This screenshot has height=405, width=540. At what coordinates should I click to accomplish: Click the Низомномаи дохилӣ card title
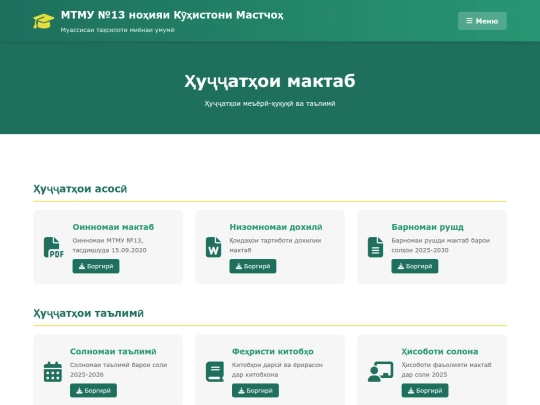(276, 227)
